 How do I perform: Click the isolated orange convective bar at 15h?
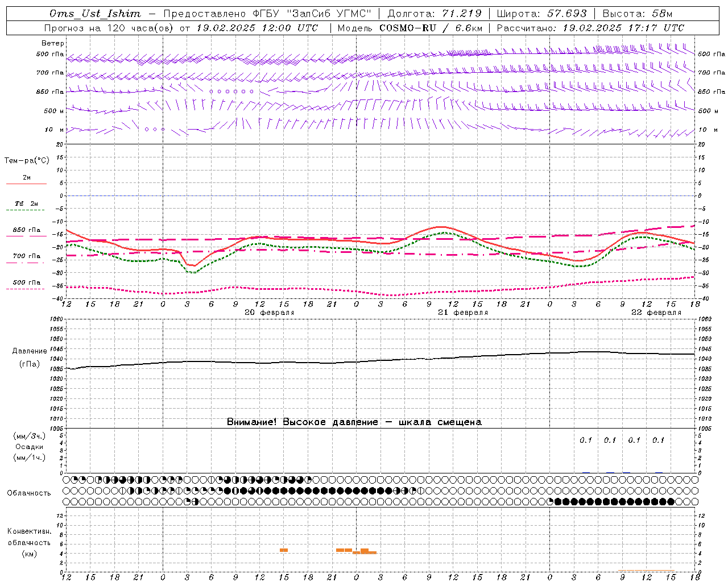[x=284, y=550]
